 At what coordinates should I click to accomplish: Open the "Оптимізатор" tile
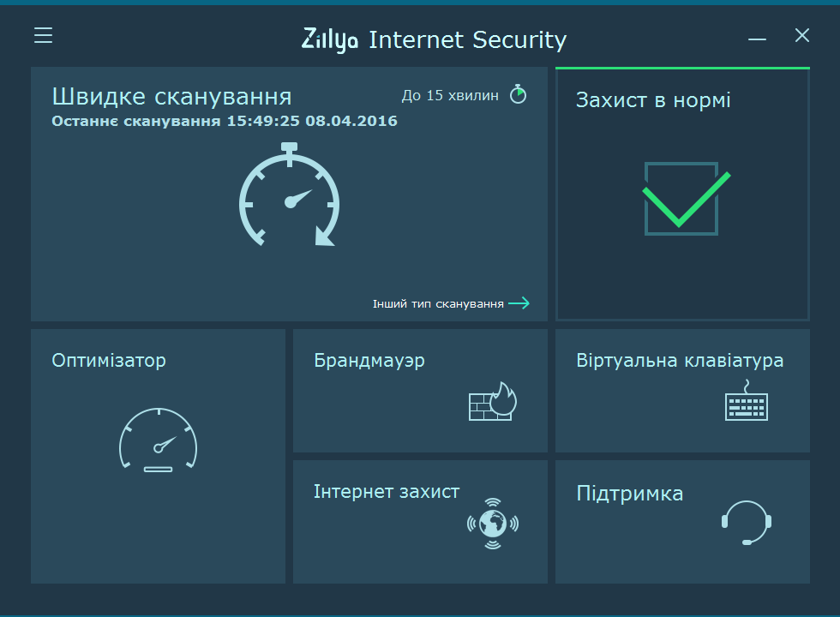coord(158,456)
